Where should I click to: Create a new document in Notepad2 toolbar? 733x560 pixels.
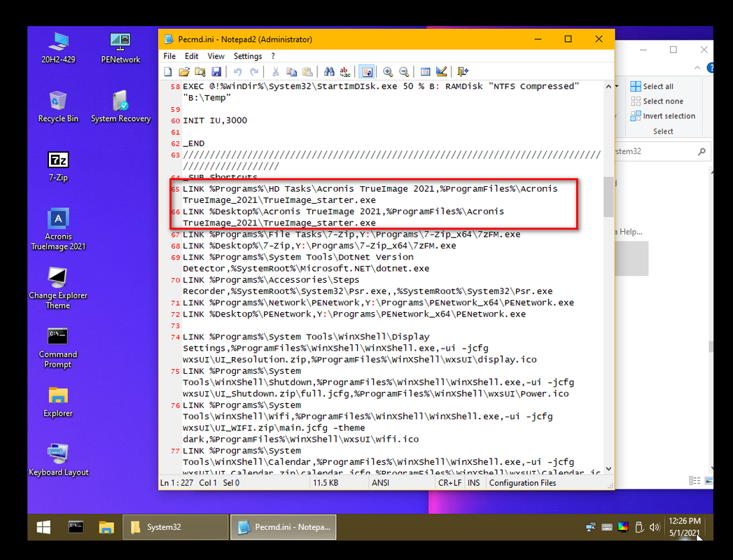click(168, 71)
